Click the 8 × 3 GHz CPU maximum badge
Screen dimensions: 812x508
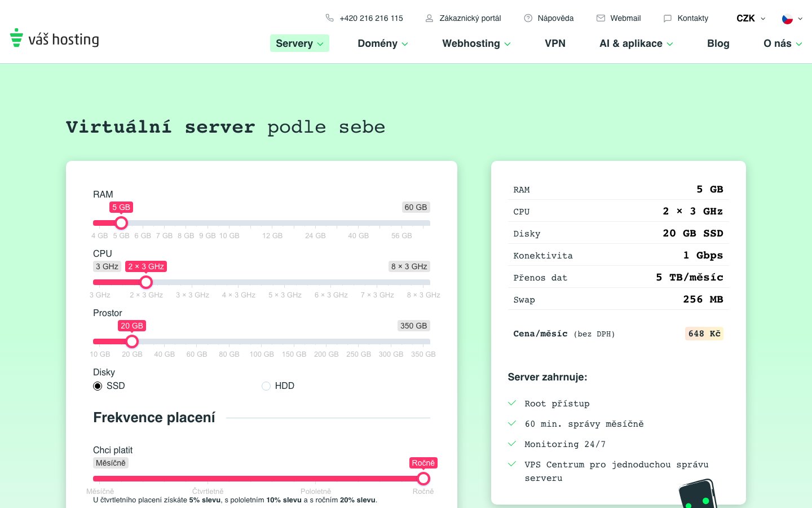click(409, 266)
